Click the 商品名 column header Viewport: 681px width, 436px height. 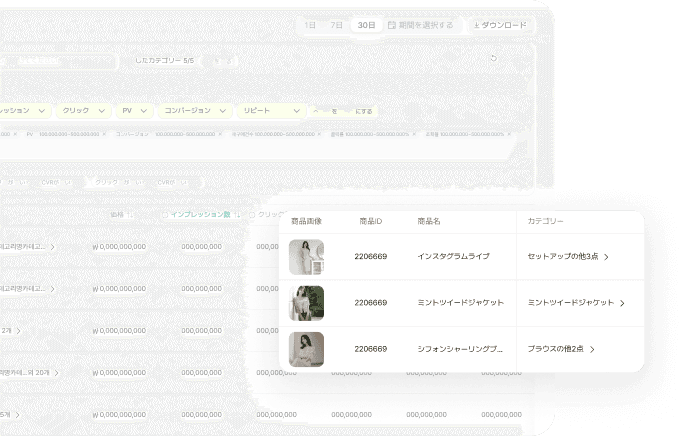pyautogui.click(x=429, y=221)
